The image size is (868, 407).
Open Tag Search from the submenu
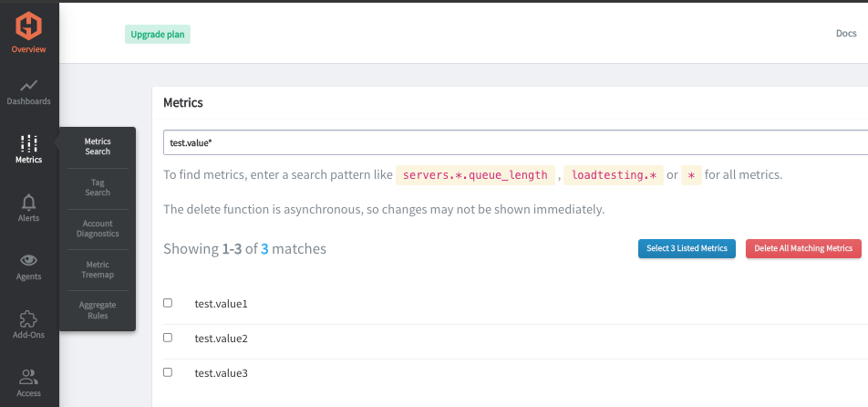[x=98, y=187]
